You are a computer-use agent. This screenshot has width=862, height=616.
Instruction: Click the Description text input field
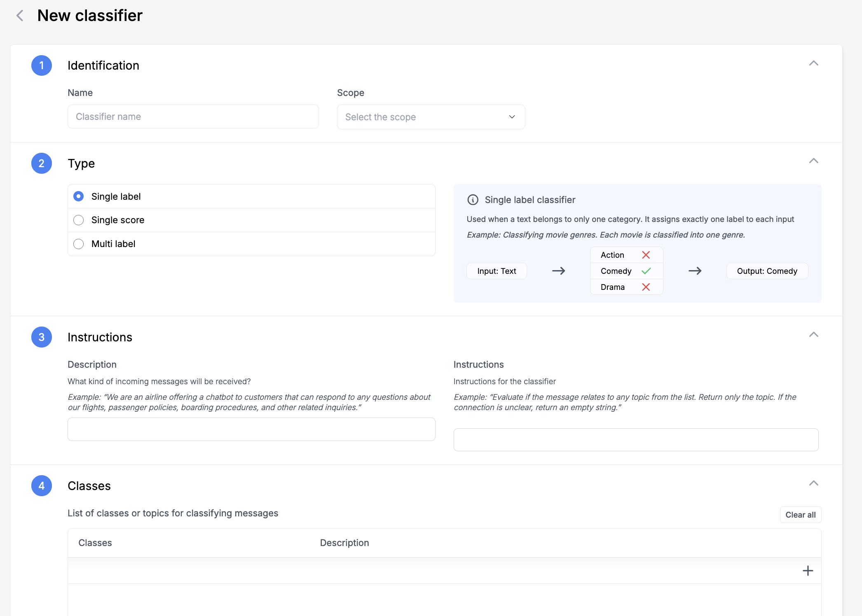tap(251, 429)
